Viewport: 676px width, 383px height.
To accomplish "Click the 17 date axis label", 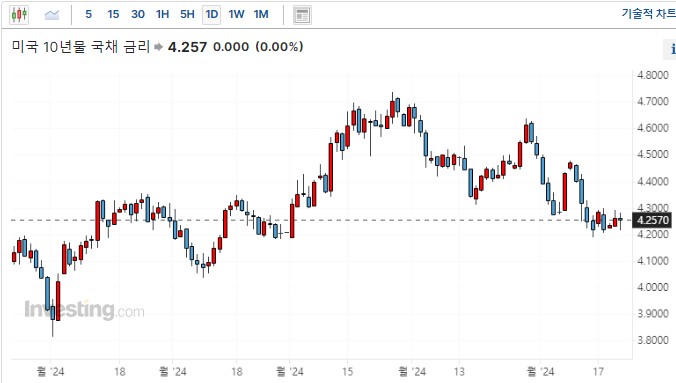I will [x=598, y=371].
